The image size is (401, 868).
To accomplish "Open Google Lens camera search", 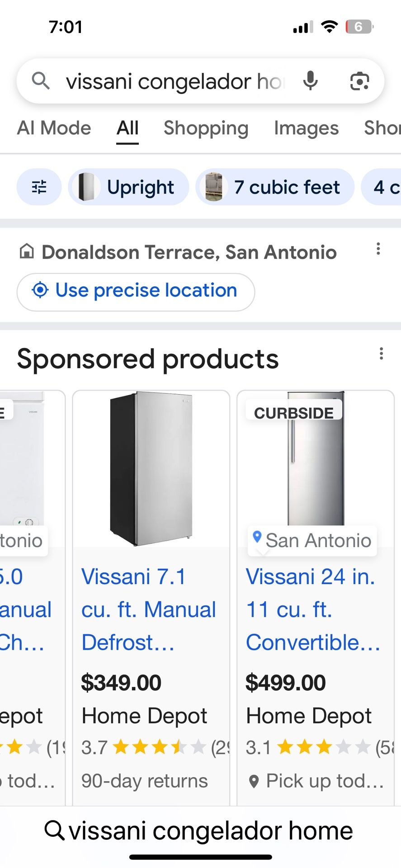I will (359, 81).
